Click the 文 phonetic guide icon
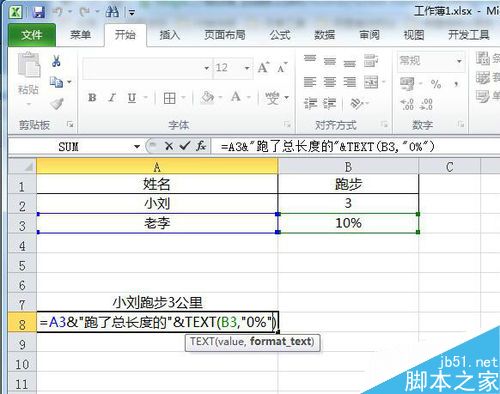This screenshot has width=500, height=394. click(x=272, y=98)
